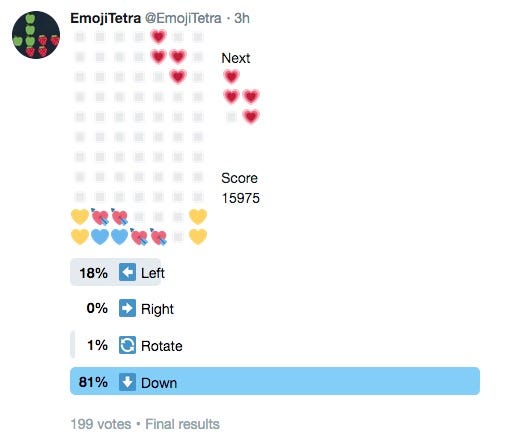Click the left arrow emoji icon

127,272
